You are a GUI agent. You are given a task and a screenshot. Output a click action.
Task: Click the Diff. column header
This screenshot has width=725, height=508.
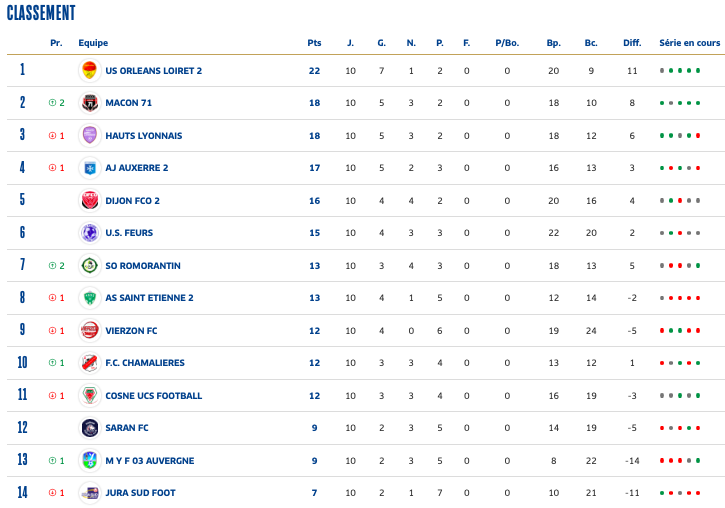[x=632, y=43]
